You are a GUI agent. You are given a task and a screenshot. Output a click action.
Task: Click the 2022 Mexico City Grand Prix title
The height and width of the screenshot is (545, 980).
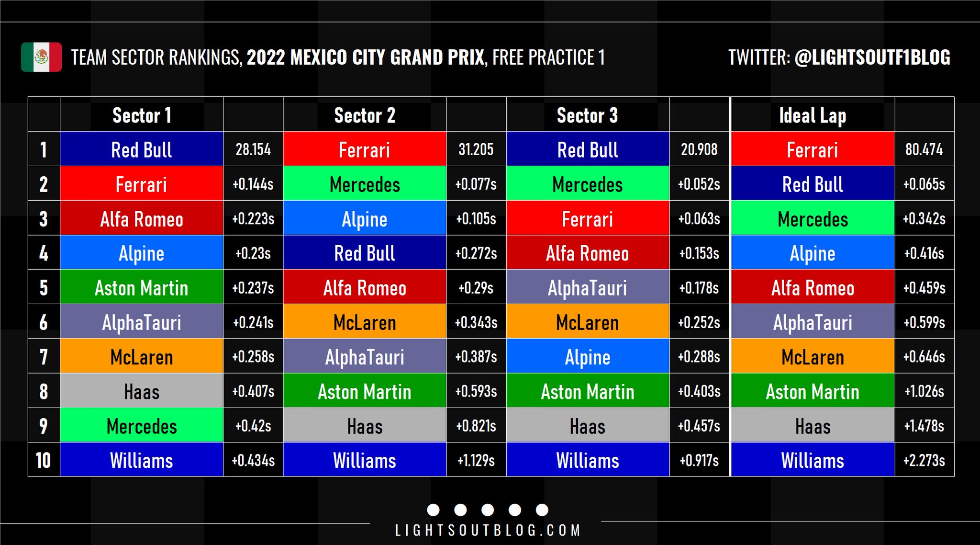[x=366, y=57]
